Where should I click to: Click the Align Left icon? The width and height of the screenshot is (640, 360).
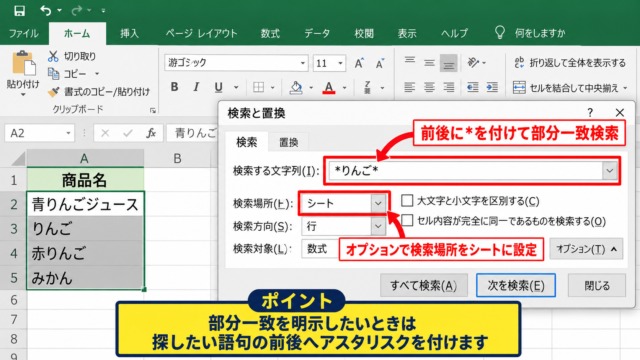tap(409, 87)
